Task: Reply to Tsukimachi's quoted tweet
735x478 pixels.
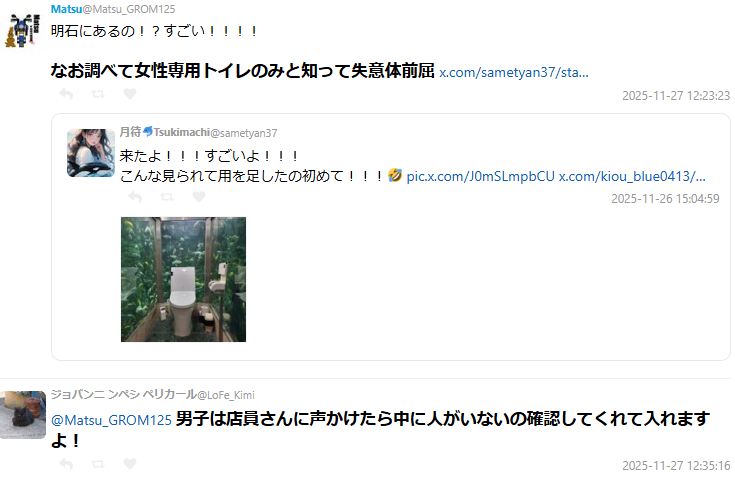Action: pyautogui.click(x=135, y=197)
